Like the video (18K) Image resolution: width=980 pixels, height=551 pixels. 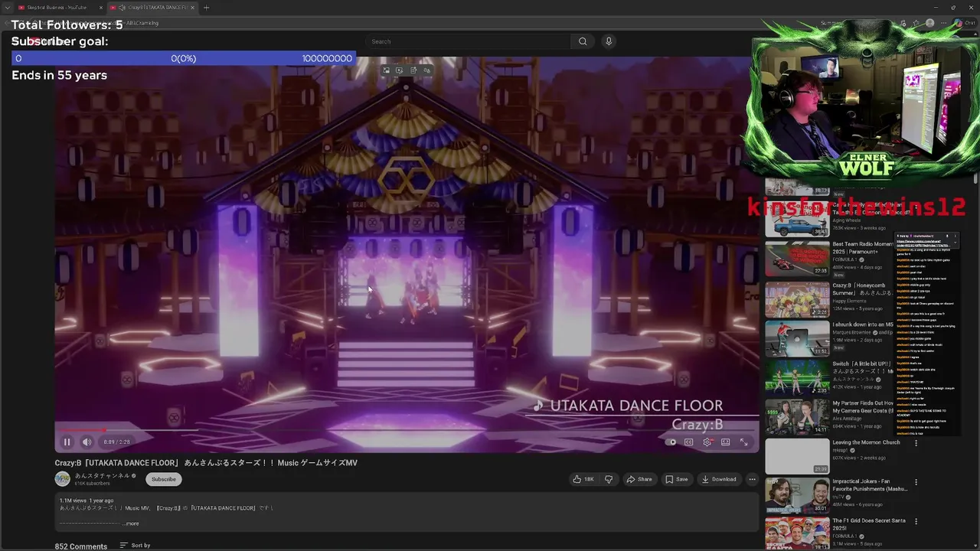[x=583, y=479]
